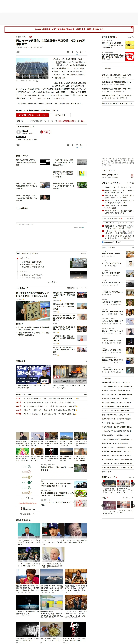The image size is (138, 644).
Task: Open 俳優・町田啓太 星のや京都 article
Action: (x=57, y=469)
